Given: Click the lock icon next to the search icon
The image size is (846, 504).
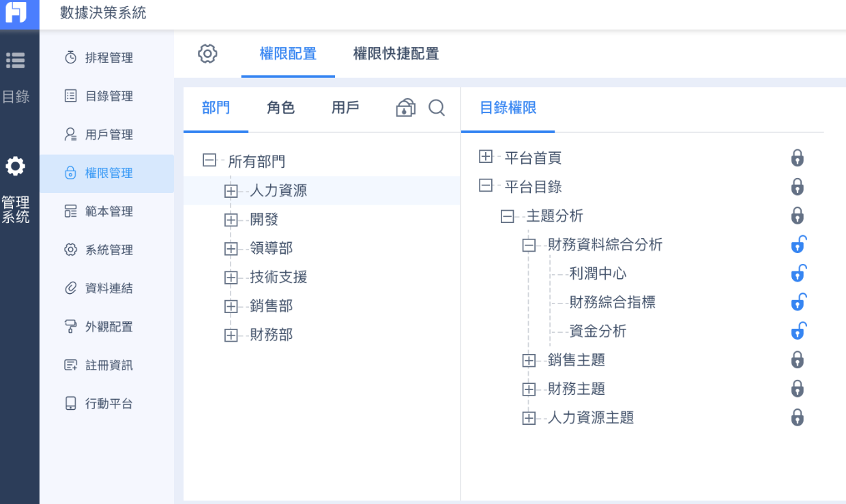Looking at the screenshot, I should coord(405,108).
